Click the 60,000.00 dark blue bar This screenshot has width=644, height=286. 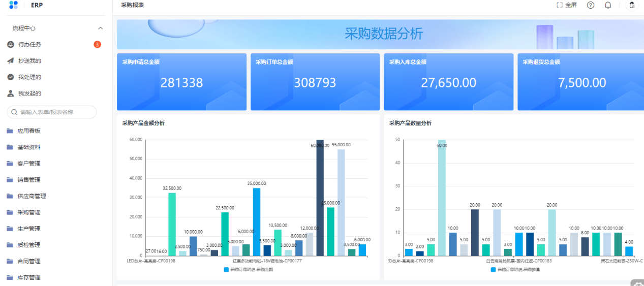click(x=320, y=198)
